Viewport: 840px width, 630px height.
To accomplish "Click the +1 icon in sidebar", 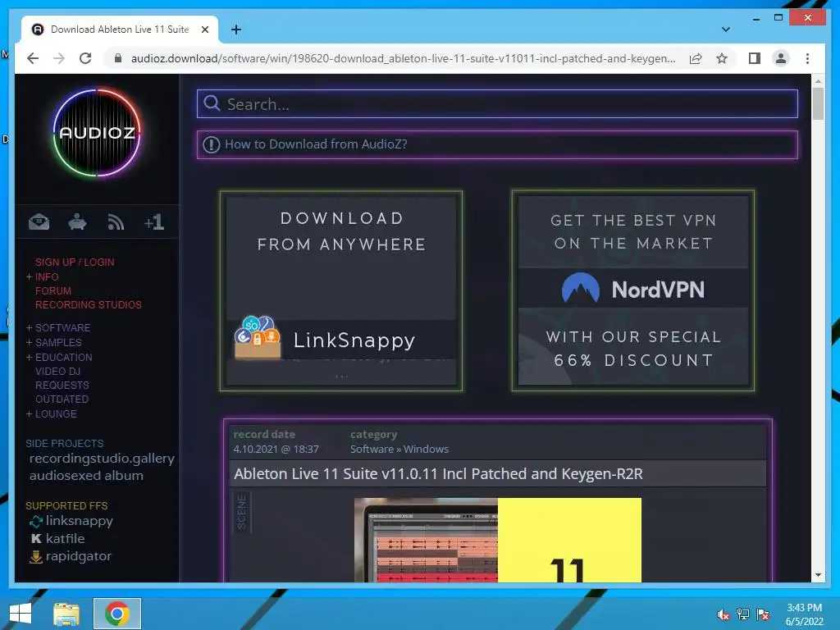I will pyautogui.click(x=153, y=221).
